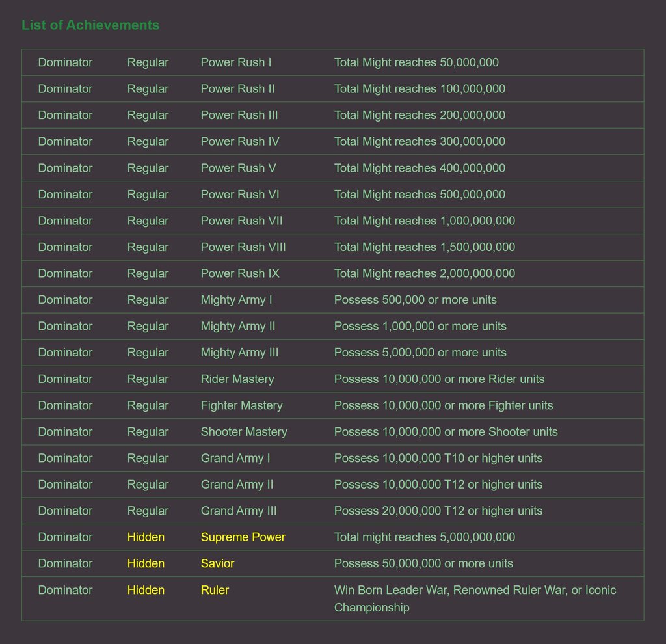
Task: Click Regular in the Grand Army III row
Action: [148, 511]
